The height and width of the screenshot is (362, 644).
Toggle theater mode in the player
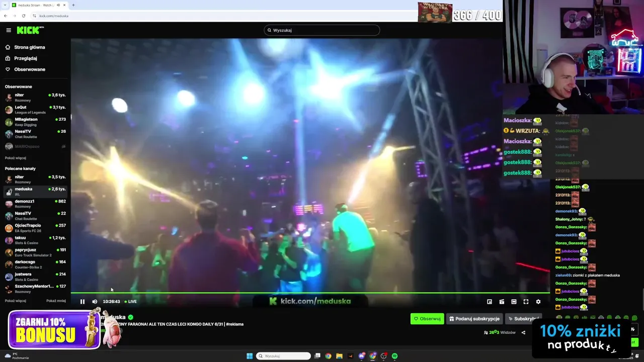point(514,302)
